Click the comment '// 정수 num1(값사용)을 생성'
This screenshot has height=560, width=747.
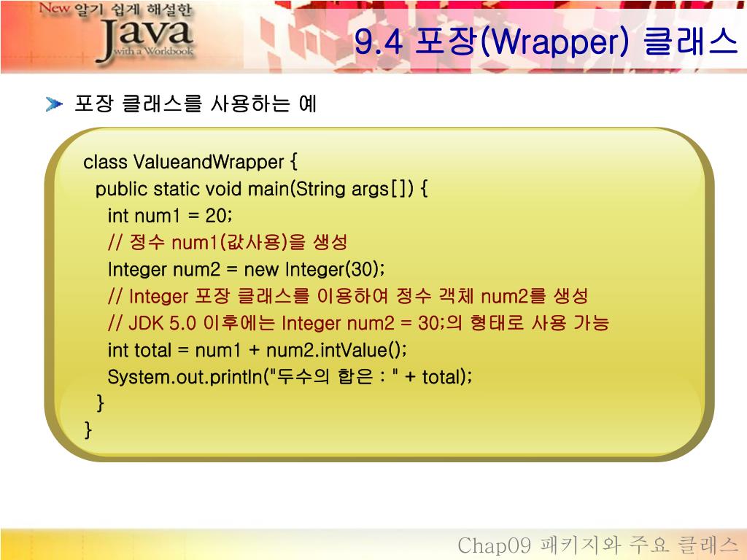(228, 242)
